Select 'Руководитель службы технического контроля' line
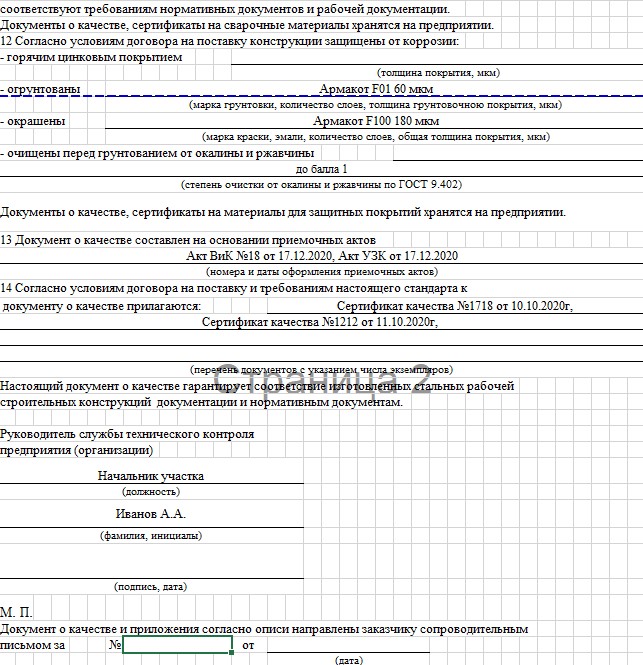The width and height of the screenshot is (643, 665). [x=127, y=434]
